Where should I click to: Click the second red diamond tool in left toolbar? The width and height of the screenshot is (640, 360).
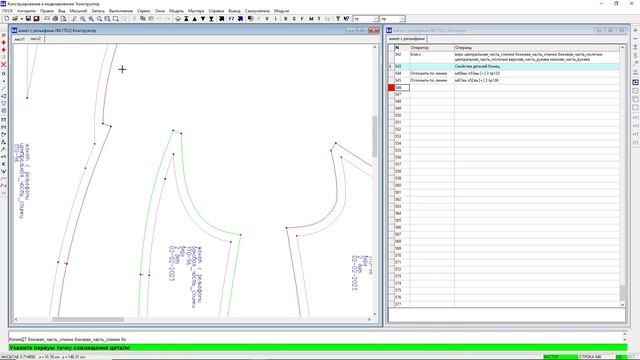[x=4, y=50]
